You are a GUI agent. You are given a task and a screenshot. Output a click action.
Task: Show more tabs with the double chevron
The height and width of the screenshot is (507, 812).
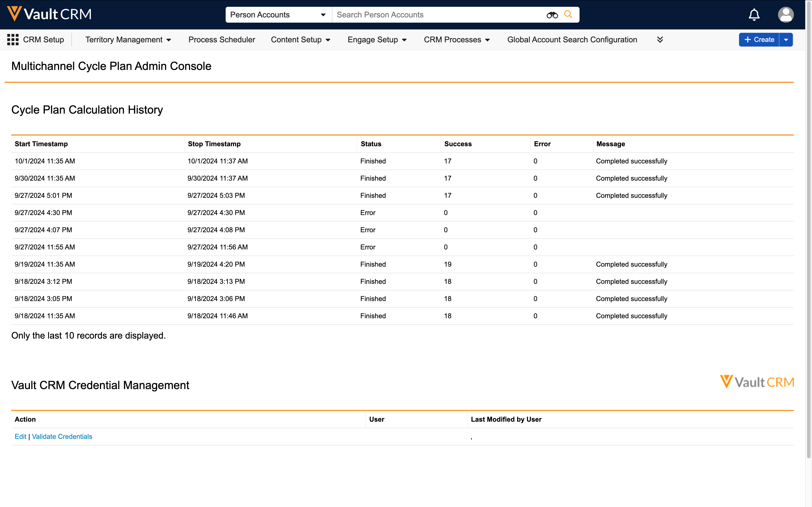(660, 40)
